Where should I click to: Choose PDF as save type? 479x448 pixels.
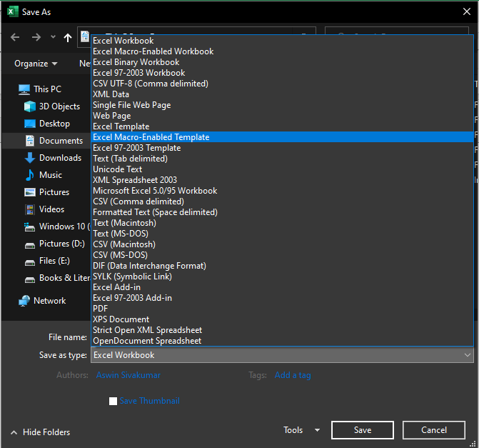282,309
